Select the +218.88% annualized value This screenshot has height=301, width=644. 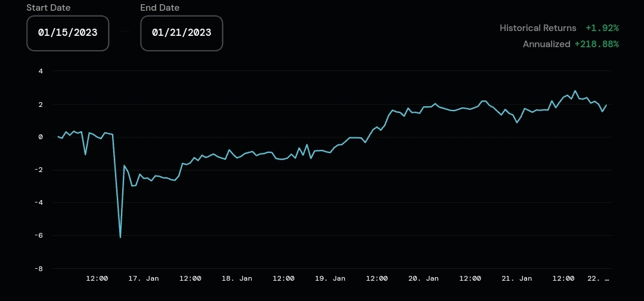pos(596,44)
